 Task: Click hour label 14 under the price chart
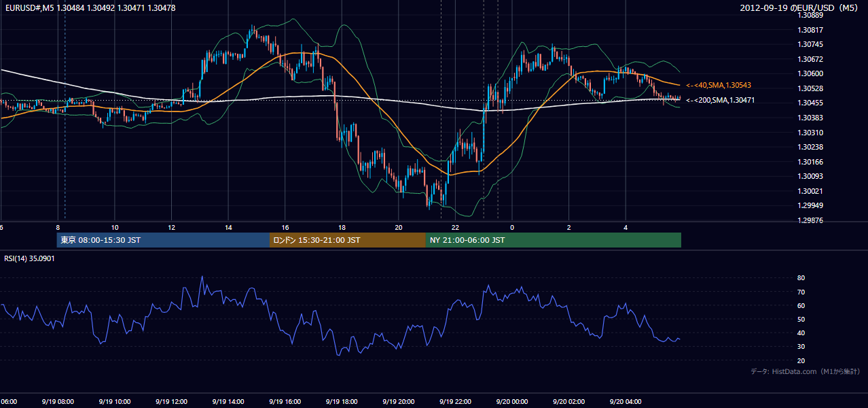click(x=229, y=228)
